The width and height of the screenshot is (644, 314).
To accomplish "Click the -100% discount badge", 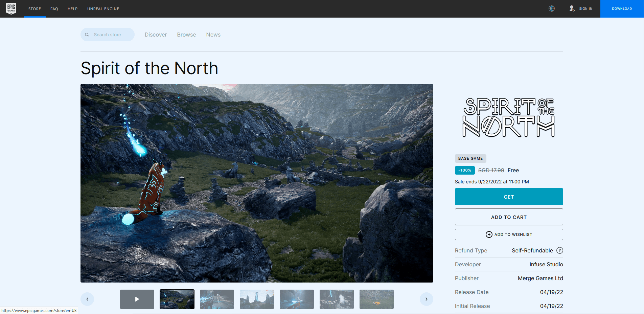I will (x=465, y=170).
